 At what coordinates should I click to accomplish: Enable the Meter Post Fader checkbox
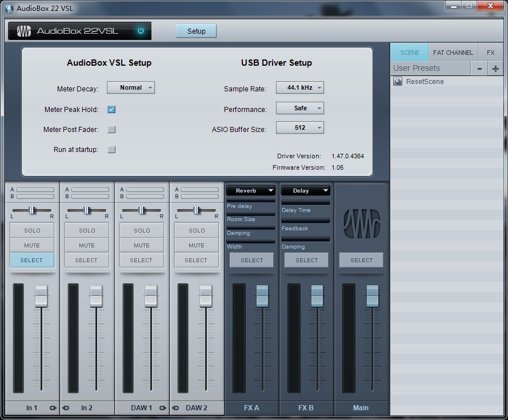[x=111, y=130]
